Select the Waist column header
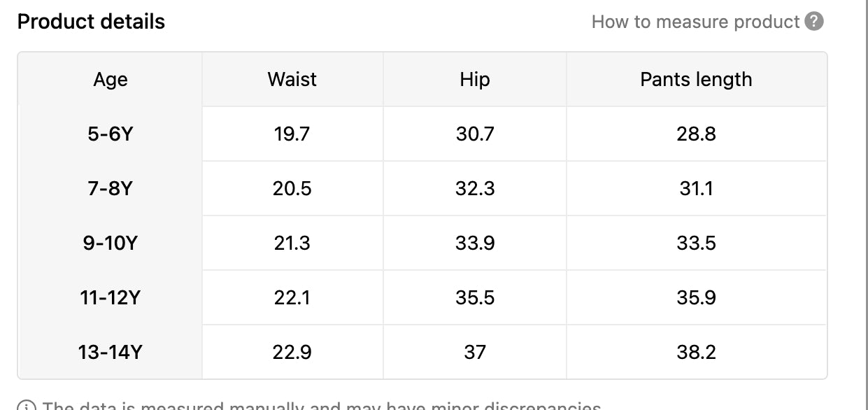Screen dimensions: 868x410 [x=292, y=79]
